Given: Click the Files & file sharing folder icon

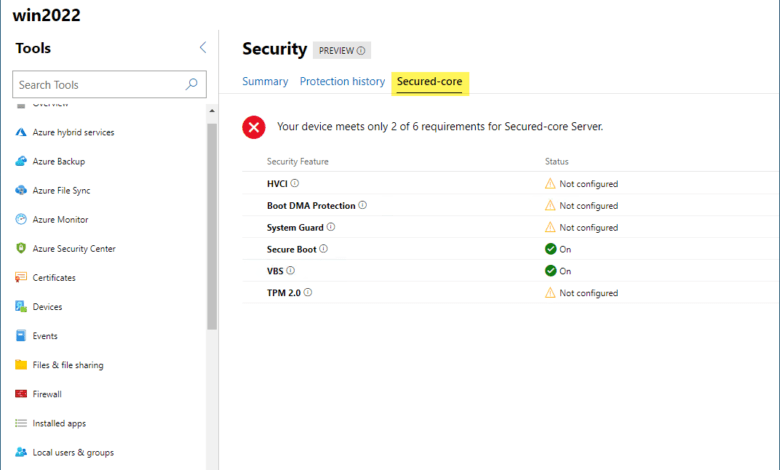Looking at the screenshot, I should (x=21, y=365).
